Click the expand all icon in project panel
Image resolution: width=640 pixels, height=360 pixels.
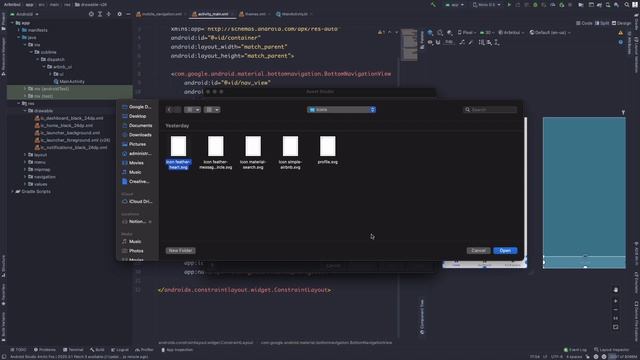pos(100,14)
